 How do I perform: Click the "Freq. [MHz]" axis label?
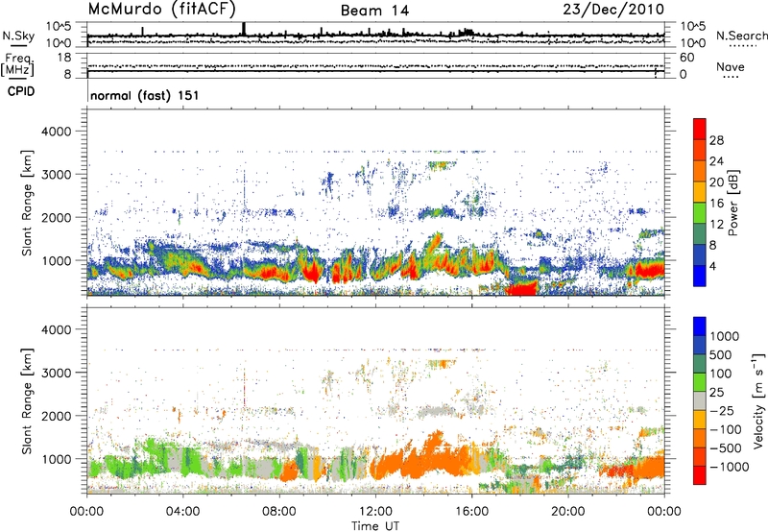point(17,65)
